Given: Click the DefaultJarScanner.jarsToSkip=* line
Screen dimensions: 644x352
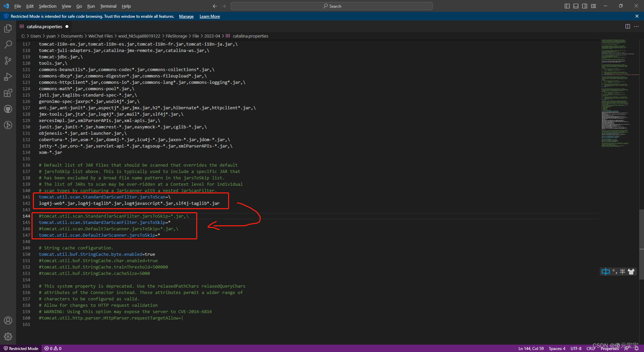Looking at the screenshot, I should click(99, 235).
